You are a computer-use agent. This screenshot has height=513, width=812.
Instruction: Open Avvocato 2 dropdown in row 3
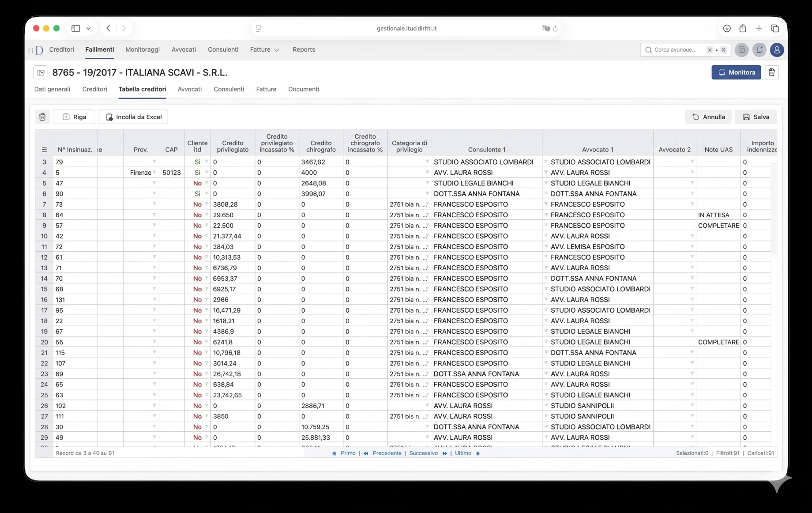(x=692, y=162)
